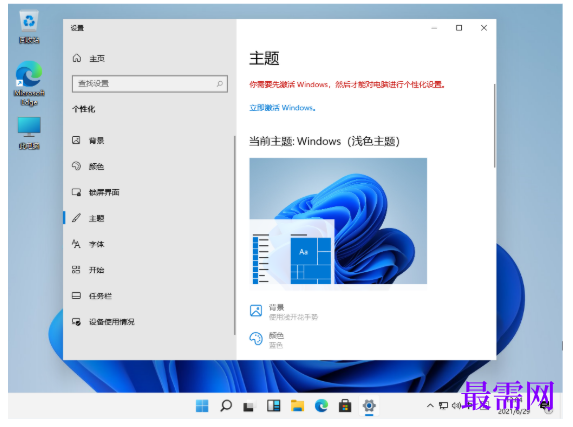This screenshot has height=427, width=573.
Task: Click the red activation warning text
Action: [347, 85]
